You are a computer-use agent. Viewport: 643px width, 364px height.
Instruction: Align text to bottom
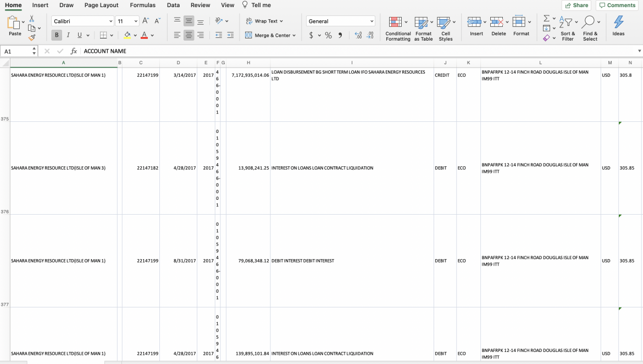click(201, 21)
